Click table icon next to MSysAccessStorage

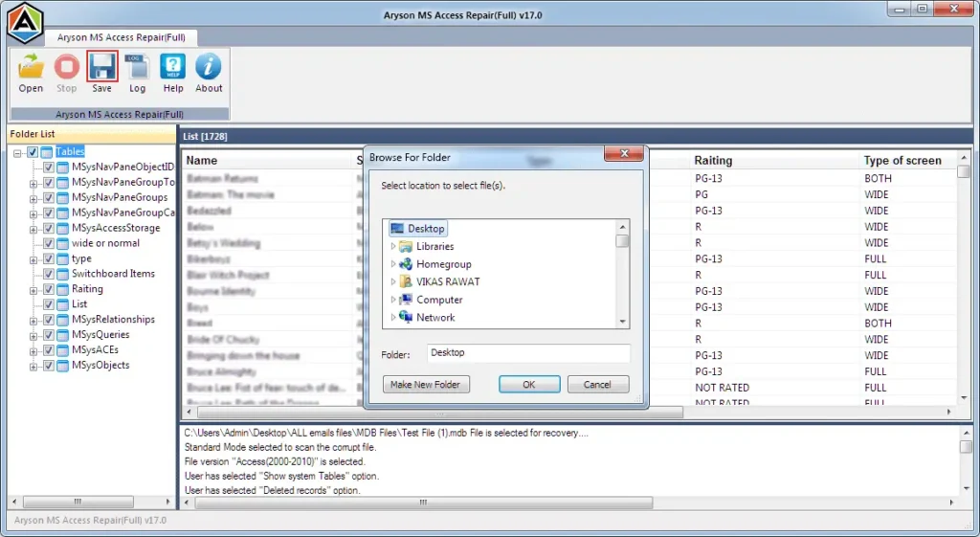(x=62, y=228)
